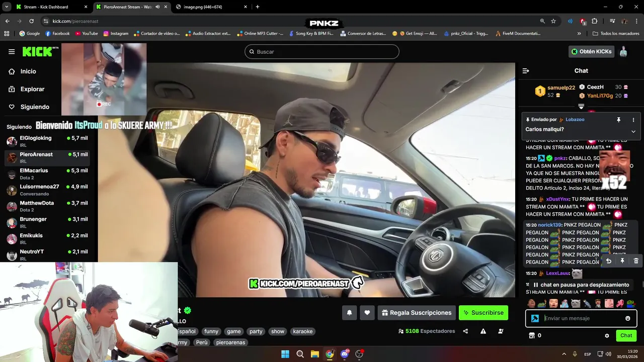
Task: Click the Suscribirse button
Action: coord(484,313)
